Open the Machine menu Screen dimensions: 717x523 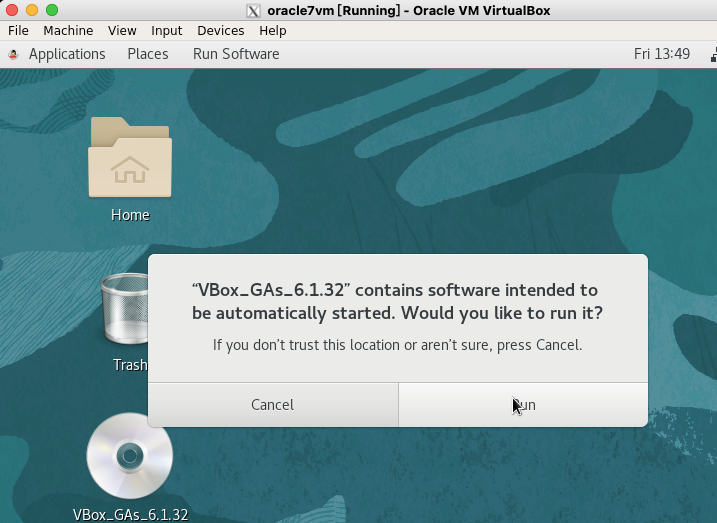pos(68,31)
